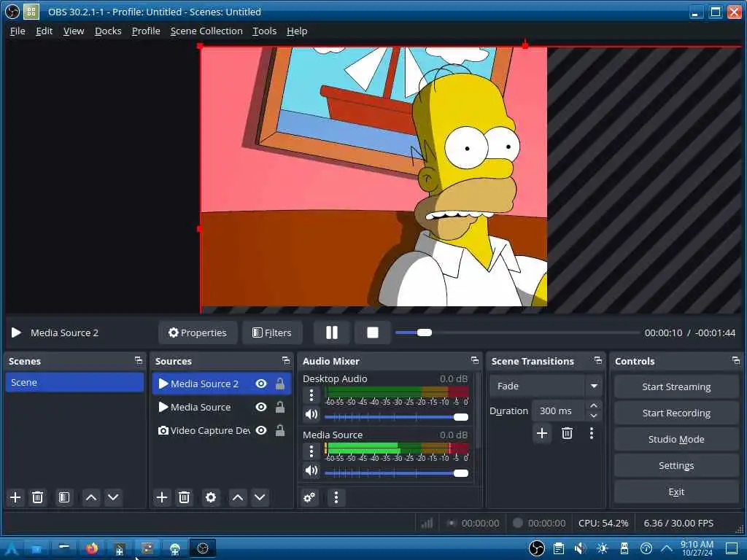The height and width of the screenshot is (560, 747).
Task: Remove the scene transition
Action: click(x=567, y=433)
